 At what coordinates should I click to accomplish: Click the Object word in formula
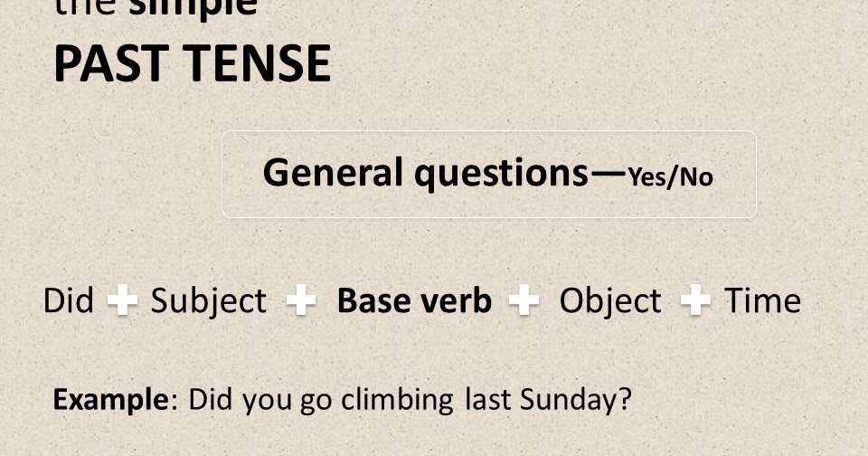point(610,302)
